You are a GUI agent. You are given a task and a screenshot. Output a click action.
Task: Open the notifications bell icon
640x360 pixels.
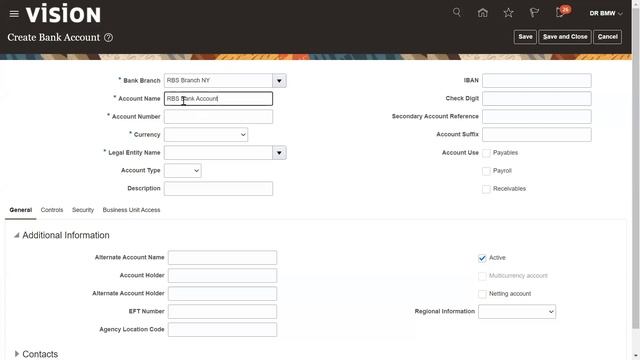pos(560,13)
